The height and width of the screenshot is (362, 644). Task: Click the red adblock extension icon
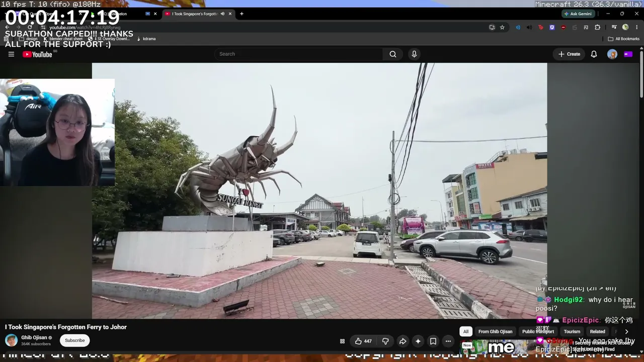click(563, 27)
